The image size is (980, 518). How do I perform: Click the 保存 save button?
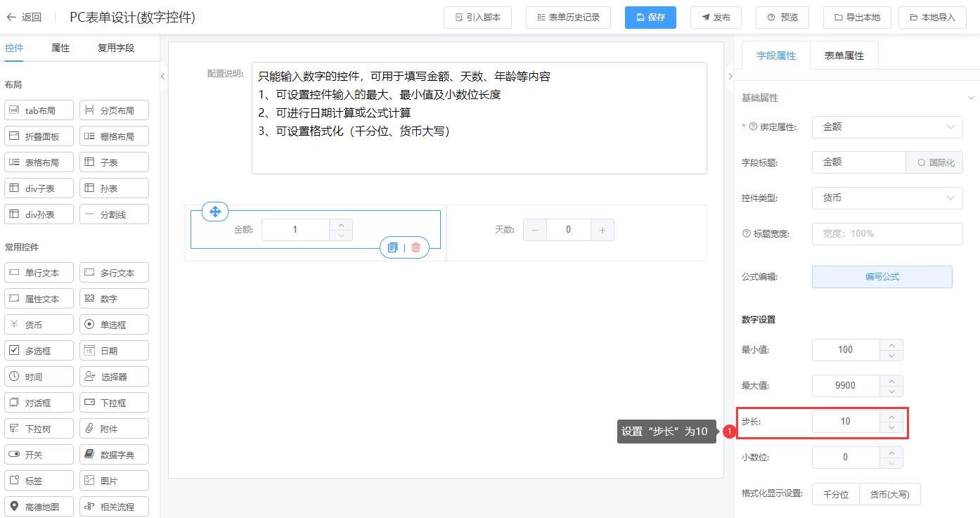click(x=650, y=18)
